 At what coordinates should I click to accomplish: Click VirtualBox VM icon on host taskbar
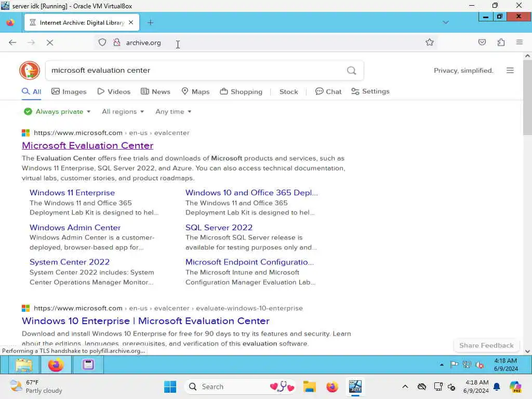point(355,387)
